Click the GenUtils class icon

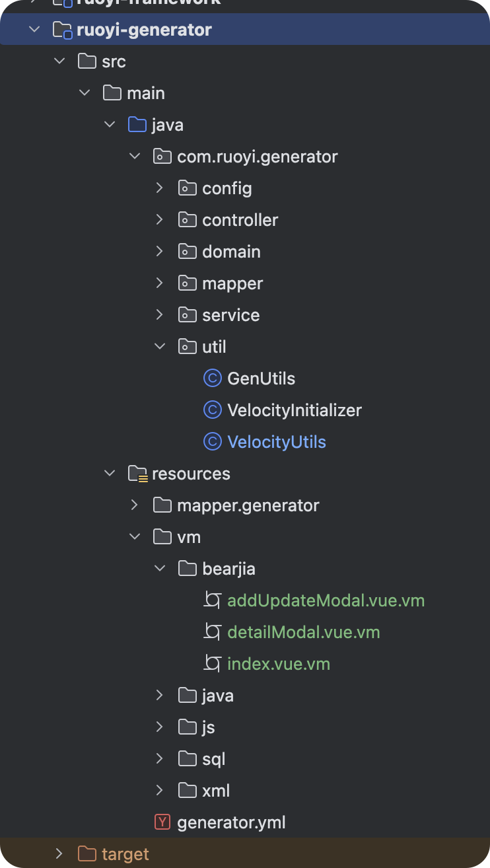(212, 379)
